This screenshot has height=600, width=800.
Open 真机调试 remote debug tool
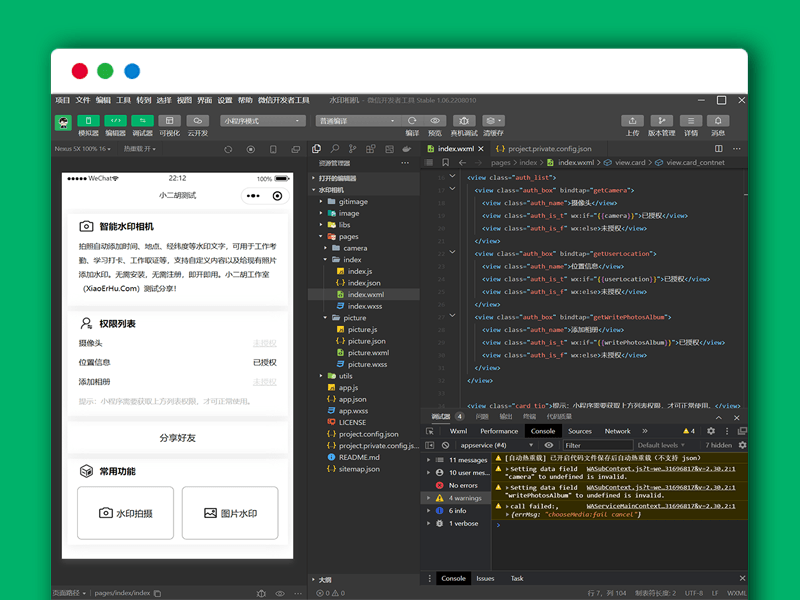tap(464, 121)
